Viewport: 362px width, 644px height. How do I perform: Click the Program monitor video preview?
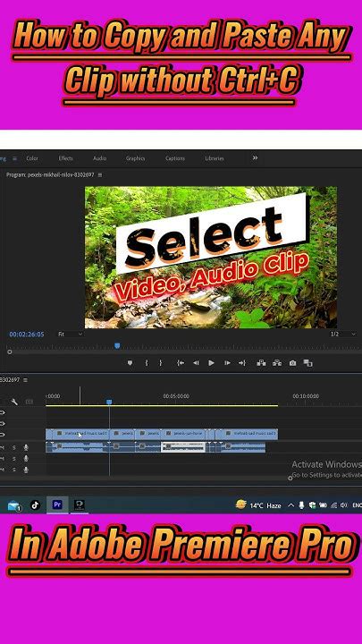(x=211, y=257)
